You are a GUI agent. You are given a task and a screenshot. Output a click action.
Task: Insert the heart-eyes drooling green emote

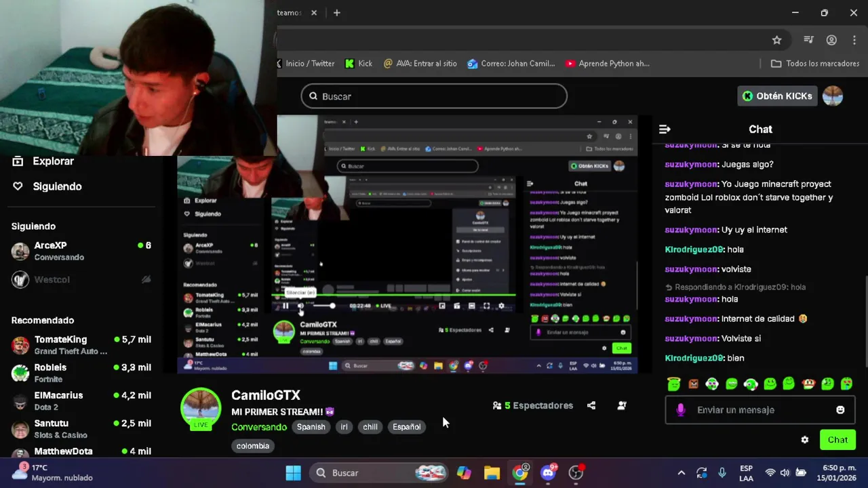[x=846, y=384]
